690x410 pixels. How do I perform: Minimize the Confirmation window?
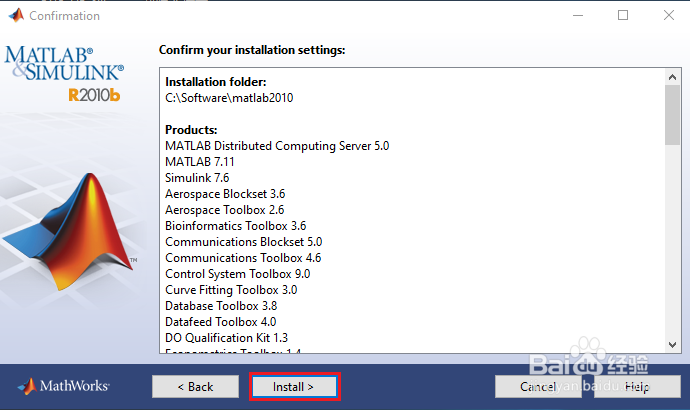point(577,15)
